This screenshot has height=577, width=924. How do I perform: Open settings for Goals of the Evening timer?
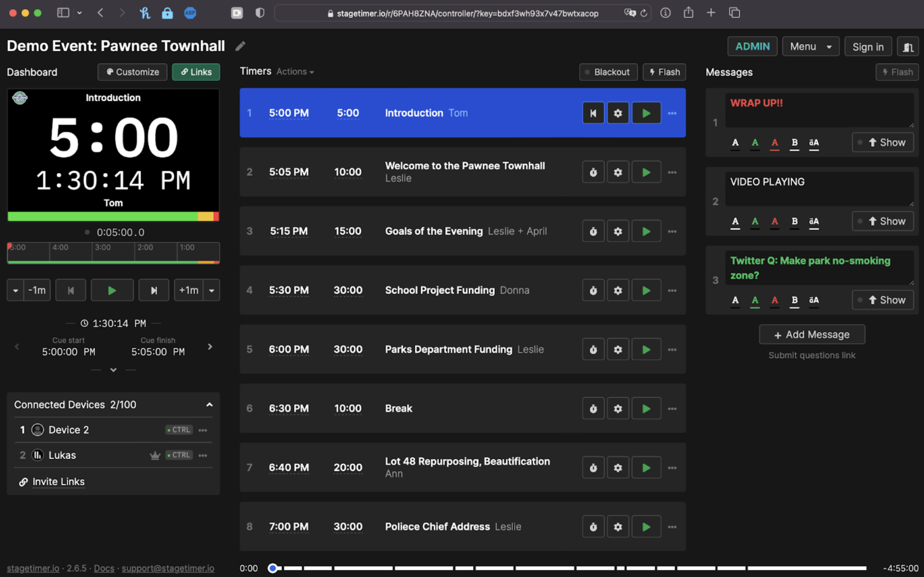coord(617,231)
